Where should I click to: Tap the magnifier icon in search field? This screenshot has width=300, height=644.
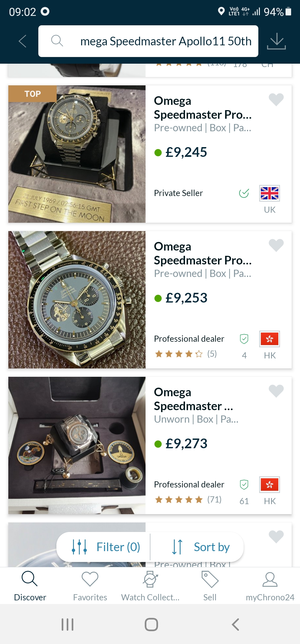click(x=57, y=41)
